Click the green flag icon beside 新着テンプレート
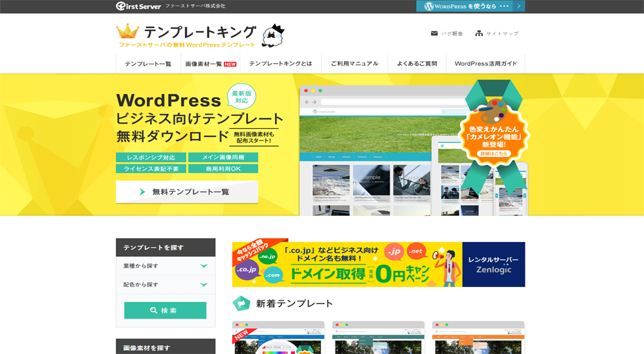The image size is (644, 354). tap(241, 304)
